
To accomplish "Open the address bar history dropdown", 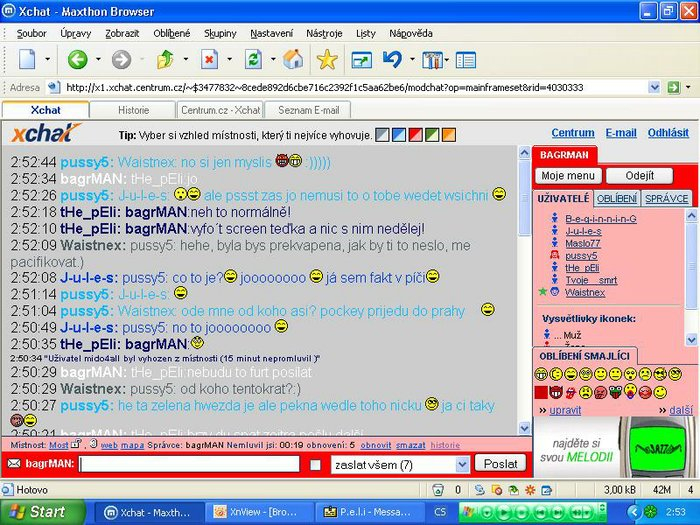I will [654, 87].
